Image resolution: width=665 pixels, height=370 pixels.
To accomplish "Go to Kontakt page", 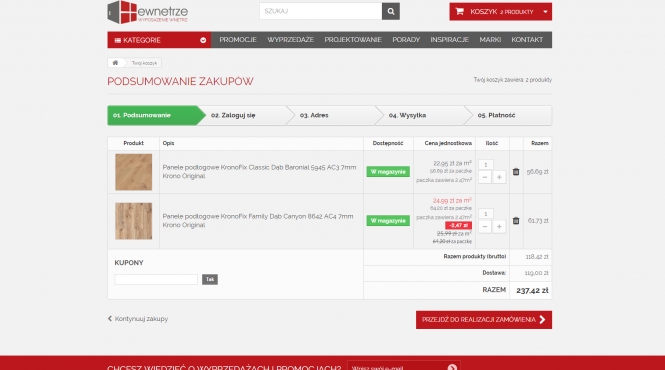I will tap(527, 40).
